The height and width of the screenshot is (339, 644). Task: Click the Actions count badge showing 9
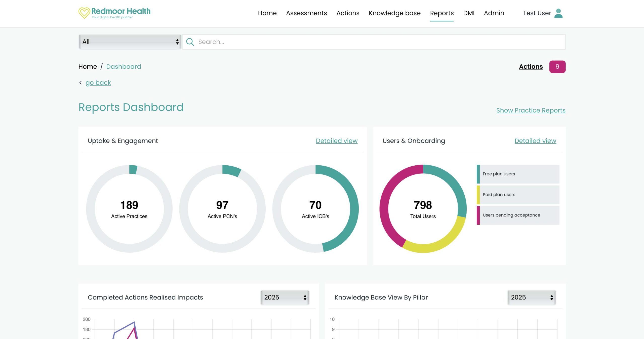557,66
